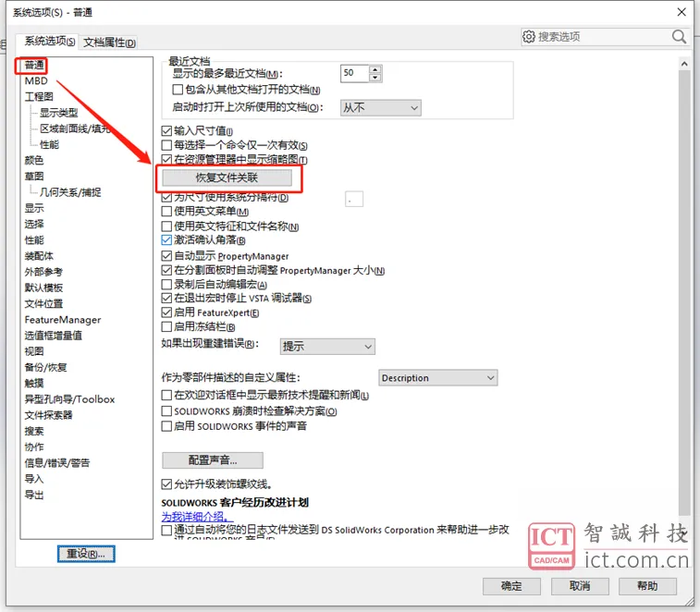Select 显示类型 under 工程图

point(58,113)
